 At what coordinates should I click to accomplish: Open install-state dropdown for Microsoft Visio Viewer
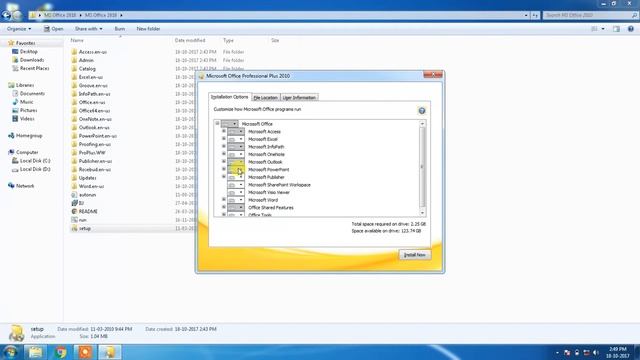[236, 192]
